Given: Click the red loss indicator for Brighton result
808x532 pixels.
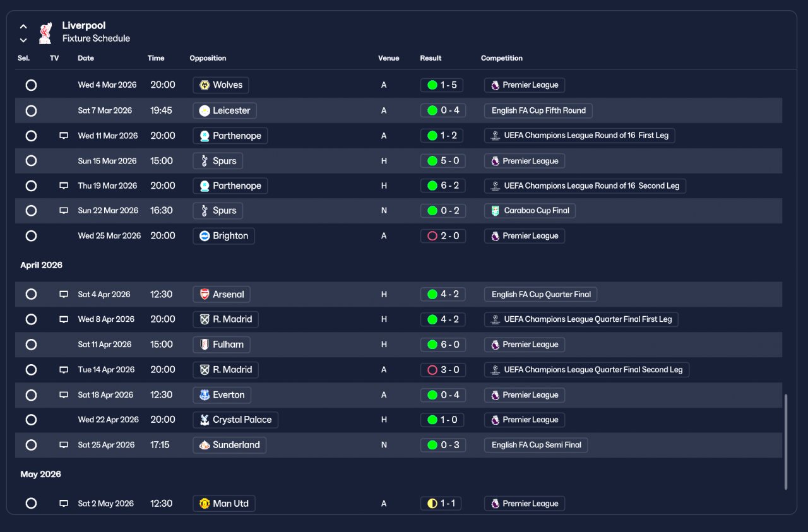Looking at the screenshot, I should pyautogui.click(x=432, y=236).
